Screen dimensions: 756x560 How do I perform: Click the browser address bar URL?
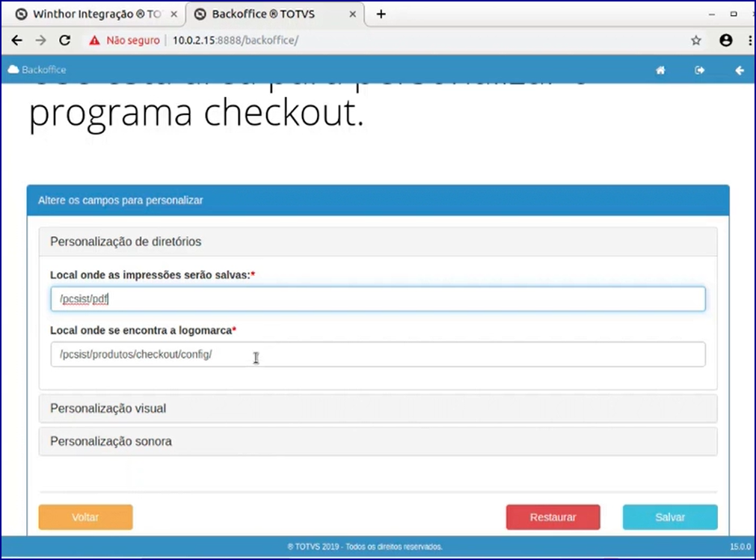click(236, 40)
